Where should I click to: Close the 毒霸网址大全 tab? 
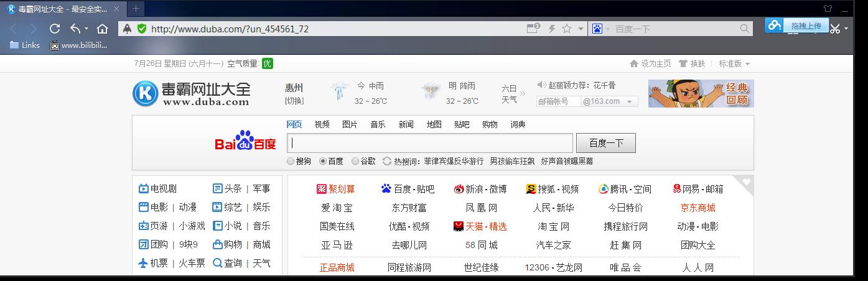[116, 9]
